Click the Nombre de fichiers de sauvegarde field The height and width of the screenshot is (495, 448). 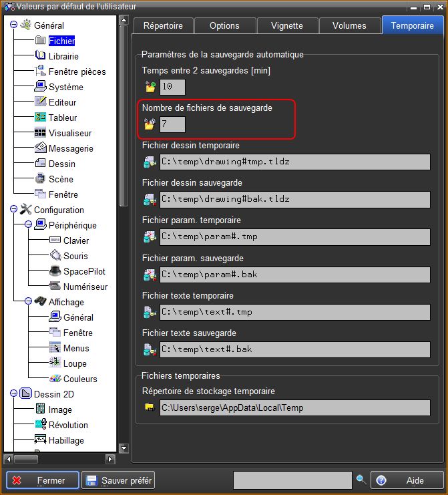coord(172,124)
